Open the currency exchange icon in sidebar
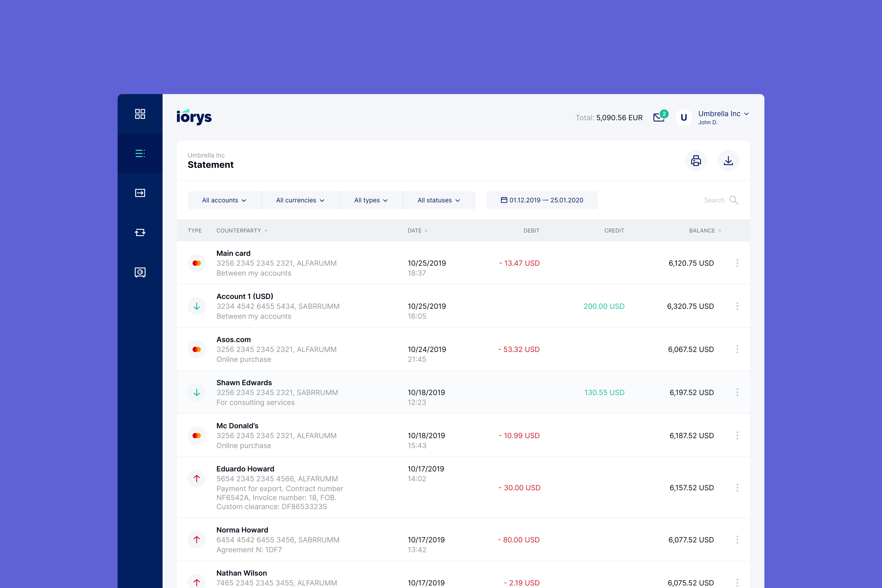This screenshot has width=882, height=588. coord(140,232)
